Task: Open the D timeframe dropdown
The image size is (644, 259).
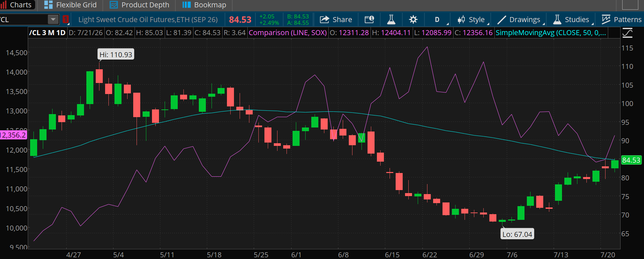Action: (x=437, y=19)
